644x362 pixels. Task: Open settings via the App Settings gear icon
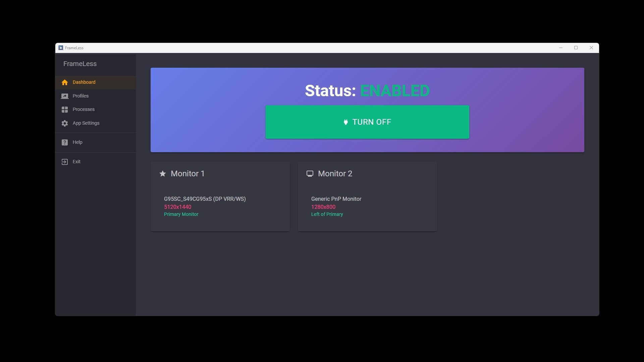[64, 123]
